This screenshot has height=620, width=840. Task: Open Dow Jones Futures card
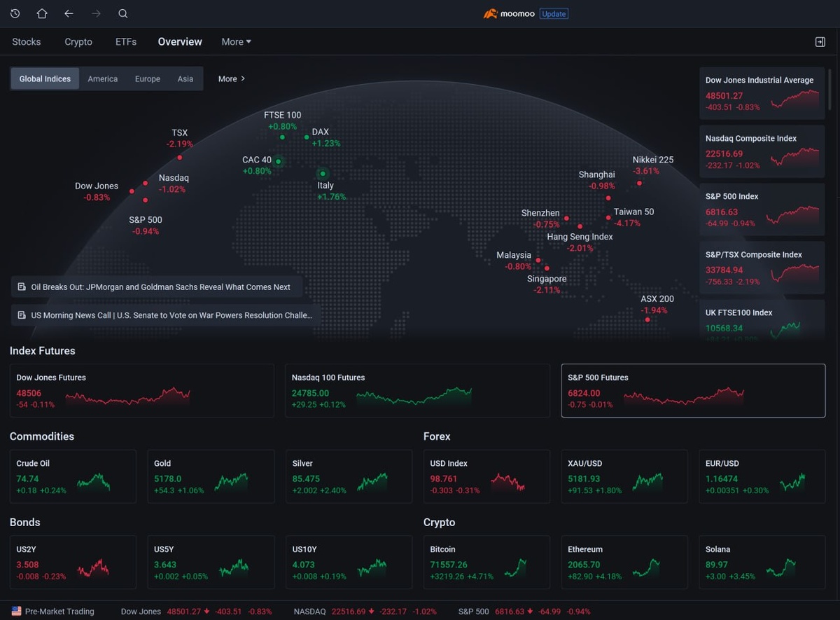[141, 391]
